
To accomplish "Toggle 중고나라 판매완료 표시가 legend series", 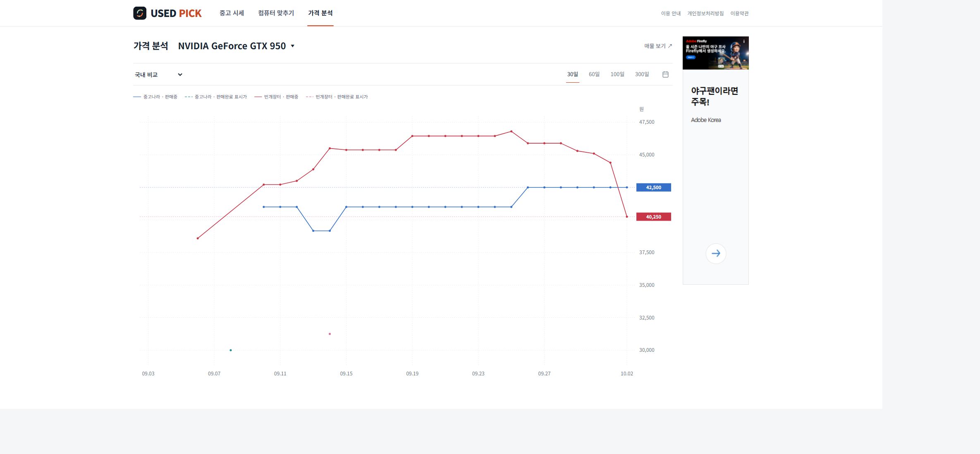I will 216,97.
